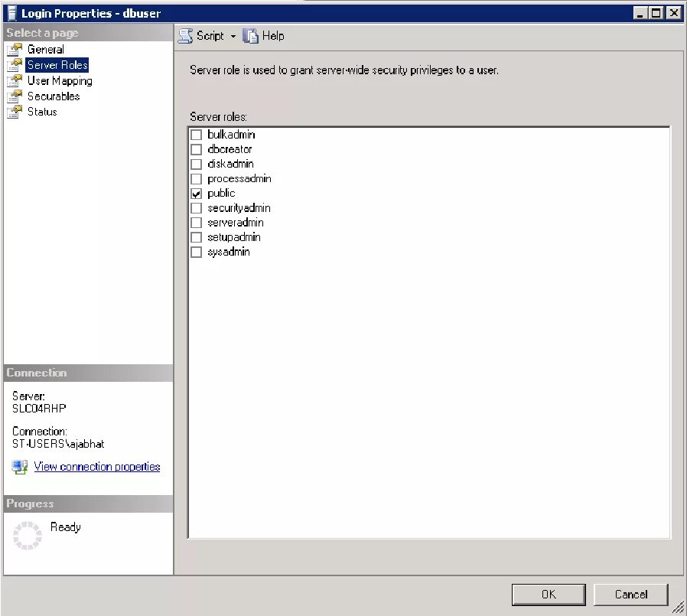Click the server name SLC04RHP

click(39, 409)
